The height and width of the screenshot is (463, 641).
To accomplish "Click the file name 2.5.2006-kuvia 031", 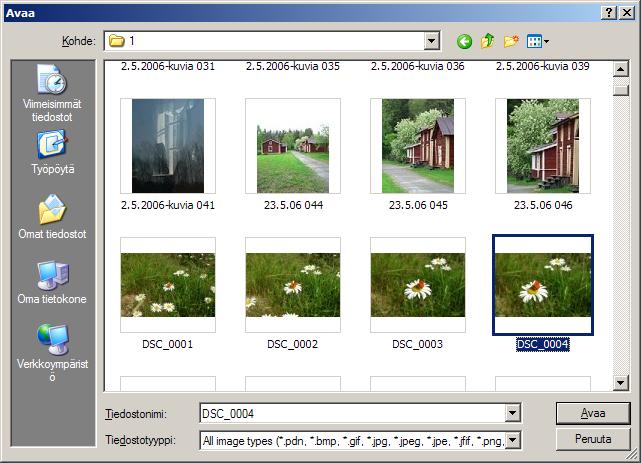I will 168,66.
